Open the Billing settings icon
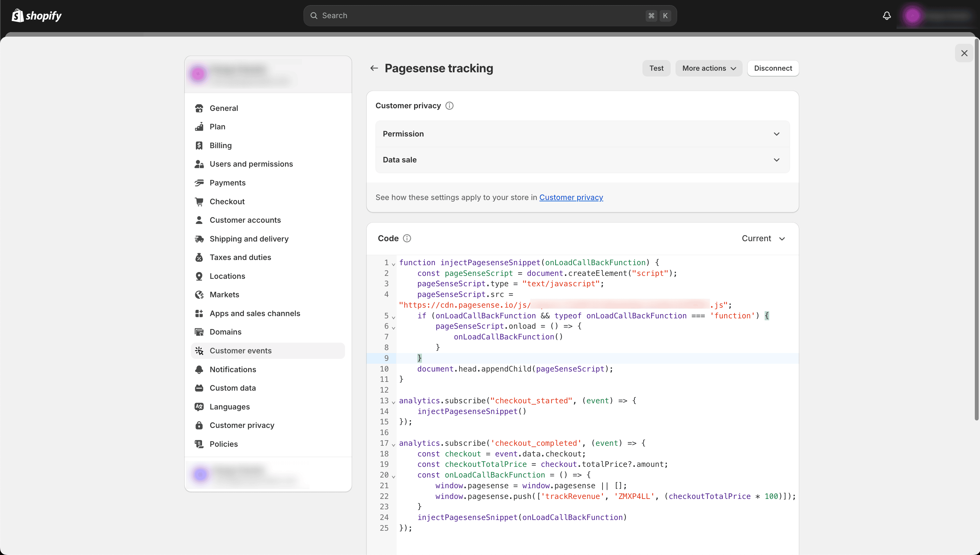 [x=199, y=145]
